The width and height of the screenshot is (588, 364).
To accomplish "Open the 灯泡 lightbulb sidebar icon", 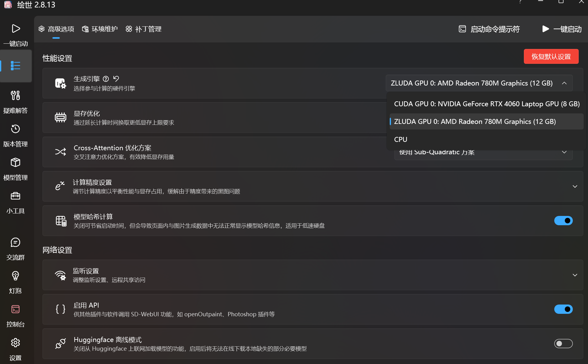I will coord(15,276).
